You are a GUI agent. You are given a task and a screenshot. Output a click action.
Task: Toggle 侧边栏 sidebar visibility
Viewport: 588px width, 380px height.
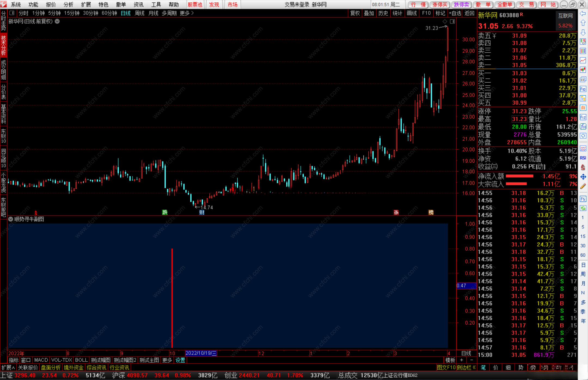coord(466,367)
